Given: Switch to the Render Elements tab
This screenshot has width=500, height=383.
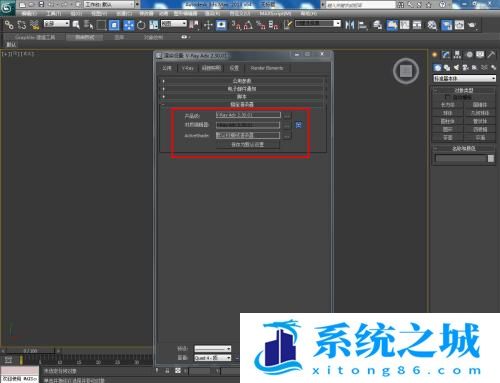Looking at the screenshot, I should tap(267, 68).
